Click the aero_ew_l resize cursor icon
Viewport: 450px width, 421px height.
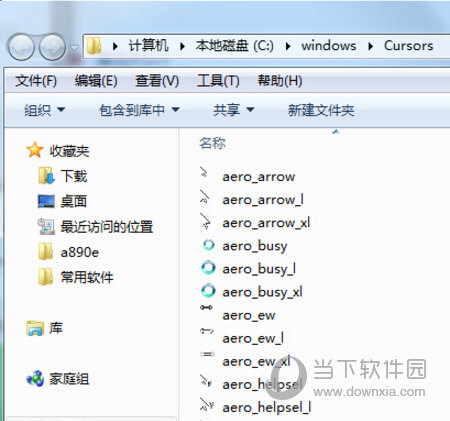click(207, 331)
